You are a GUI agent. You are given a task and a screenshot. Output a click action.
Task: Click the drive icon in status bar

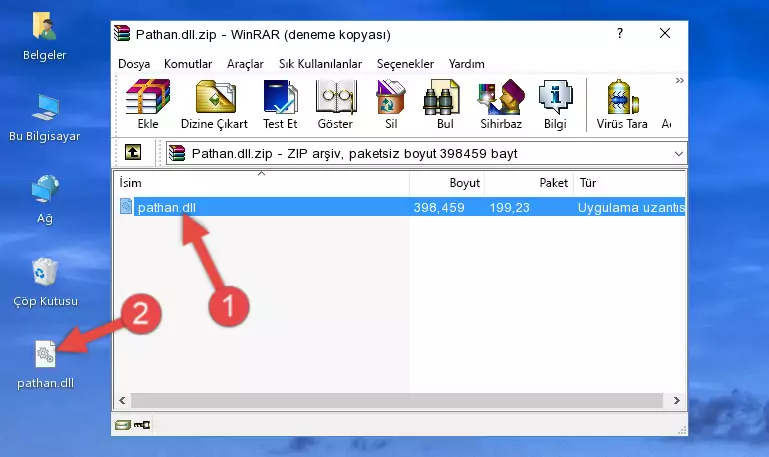tap(123, 425)
